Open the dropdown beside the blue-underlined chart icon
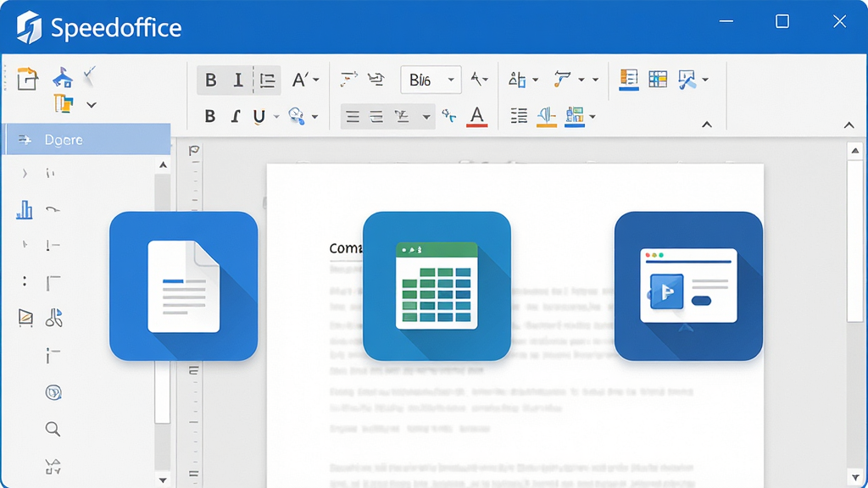 (x=593, y=117)
